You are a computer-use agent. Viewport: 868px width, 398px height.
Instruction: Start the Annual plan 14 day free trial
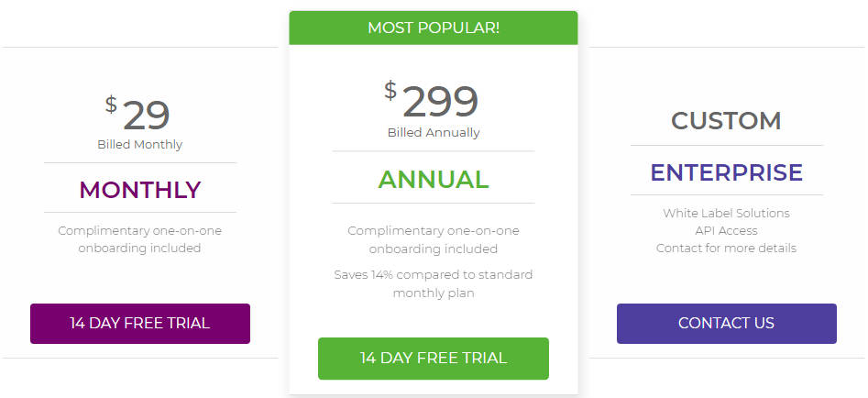[434, 359]
